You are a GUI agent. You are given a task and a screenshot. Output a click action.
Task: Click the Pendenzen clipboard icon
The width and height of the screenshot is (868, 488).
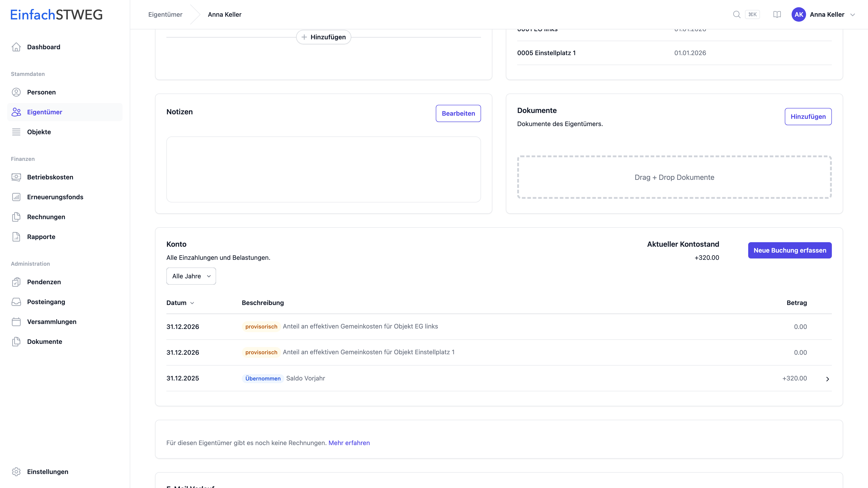click(16, 282)
